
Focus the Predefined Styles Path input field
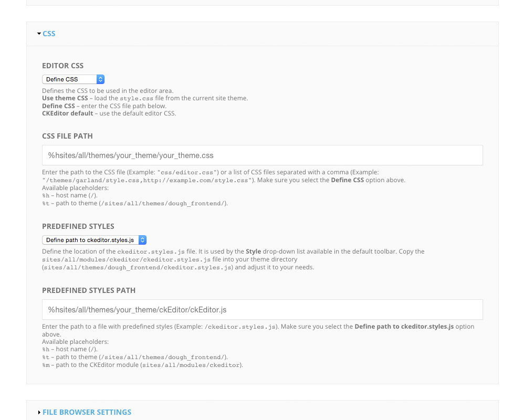pos(262,310)
